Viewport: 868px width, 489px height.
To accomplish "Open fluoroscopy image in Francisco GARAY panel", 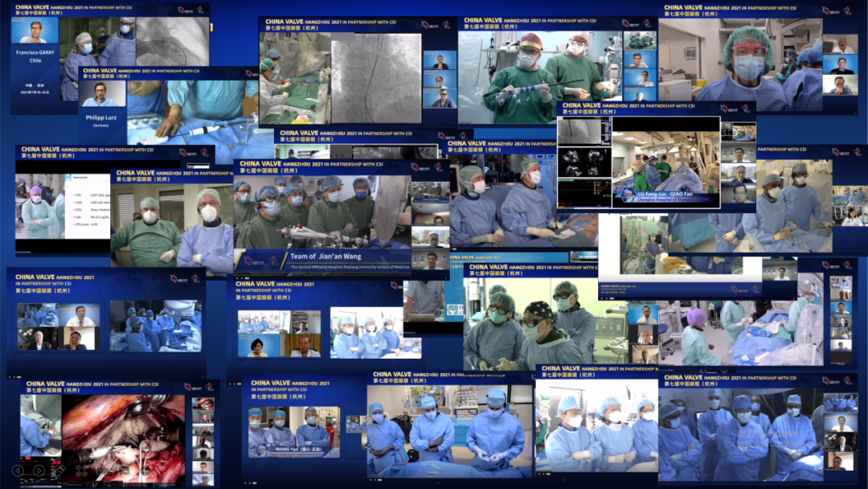I will [172, 42].
